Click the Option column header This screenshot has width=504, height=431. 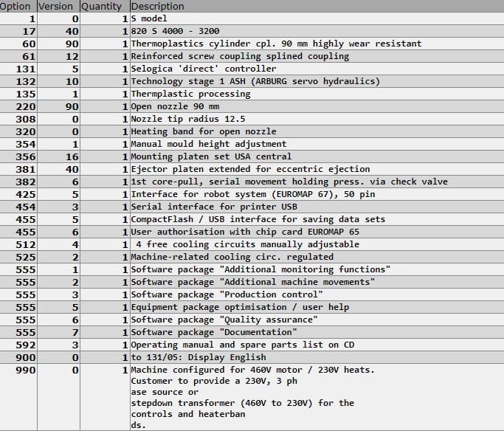18,6
